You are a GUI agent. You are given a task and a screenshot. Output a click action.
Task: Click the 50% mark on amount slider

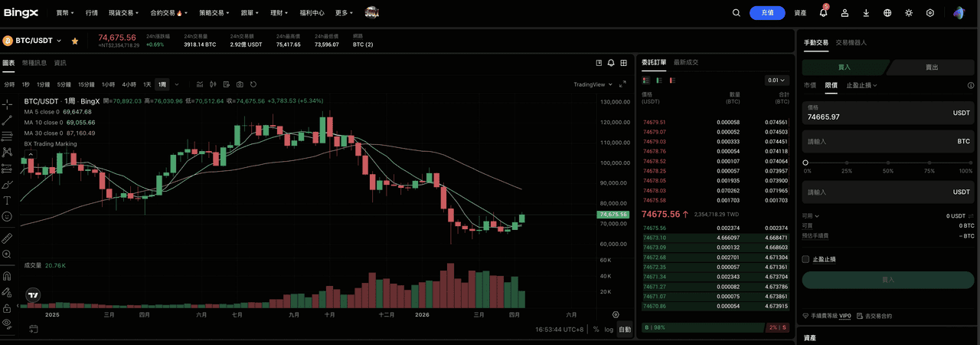tap(888, 163)
